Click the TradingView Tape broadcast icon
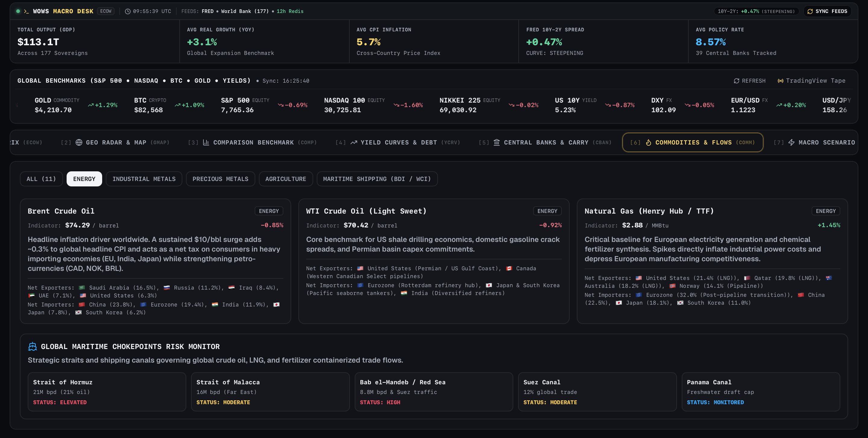Viewport: 868px width, 438px height. 780,81
